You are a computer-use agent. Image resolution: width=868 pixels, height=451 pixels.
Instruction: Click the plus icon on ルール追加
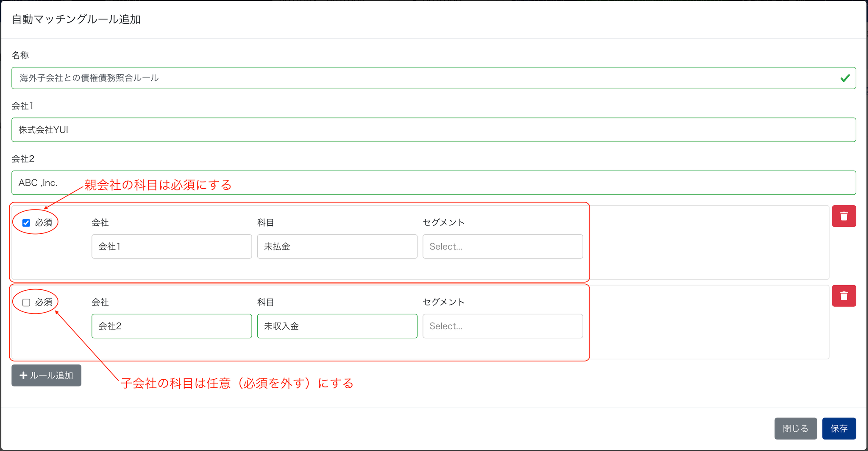23,375
